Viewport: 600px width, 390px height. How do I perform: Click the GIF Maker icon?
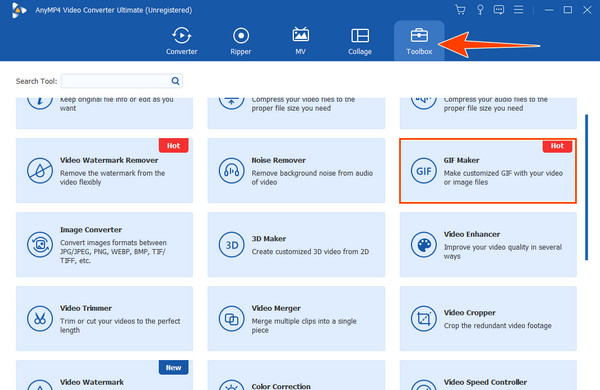pos(424,171)
